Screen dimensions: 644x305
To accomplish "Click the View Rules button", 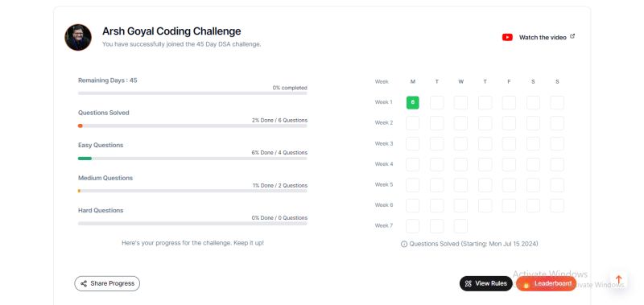I will tap(486, 283).
